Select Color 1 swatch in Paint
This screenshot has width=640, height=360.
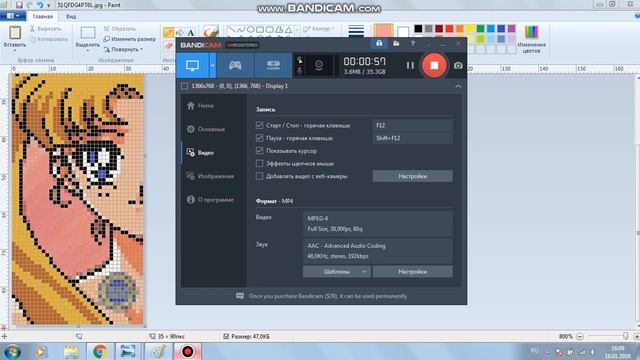pos(383,31)
